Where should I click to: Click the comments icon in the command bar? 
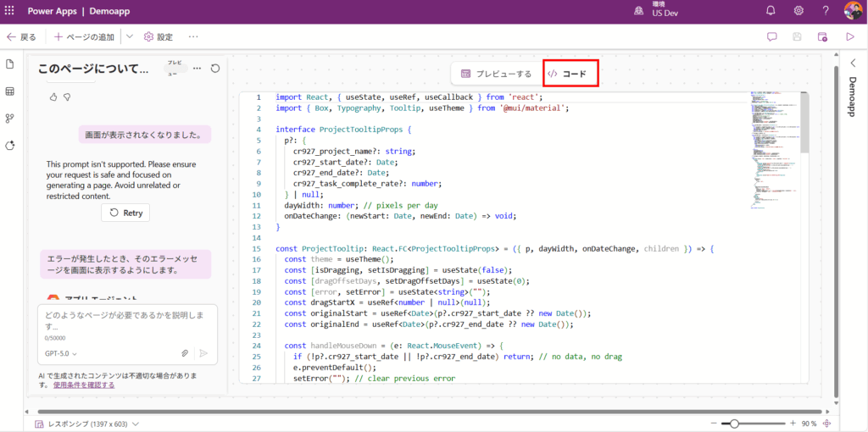point(772,37)
